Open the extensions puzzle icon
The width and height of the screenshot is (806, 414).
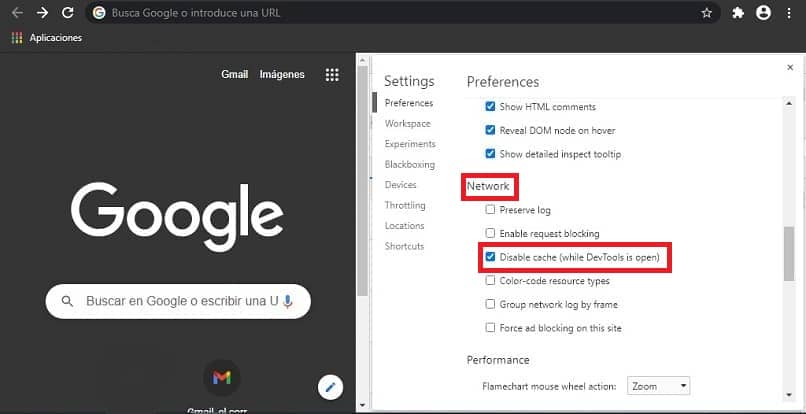738,13
